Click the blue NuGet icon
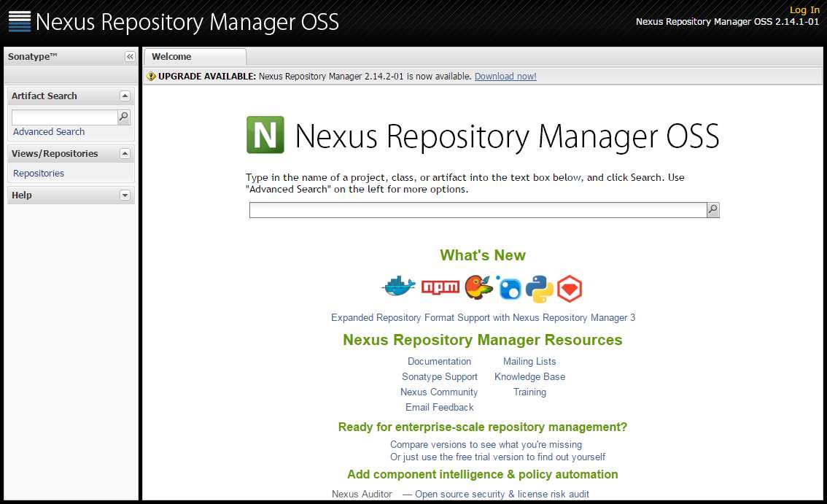 [509, 288]
